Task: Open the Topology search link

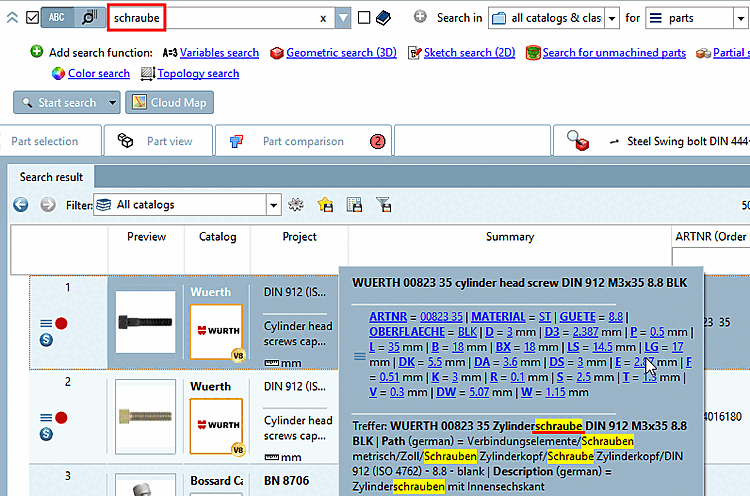Action: tap(198, 73)
